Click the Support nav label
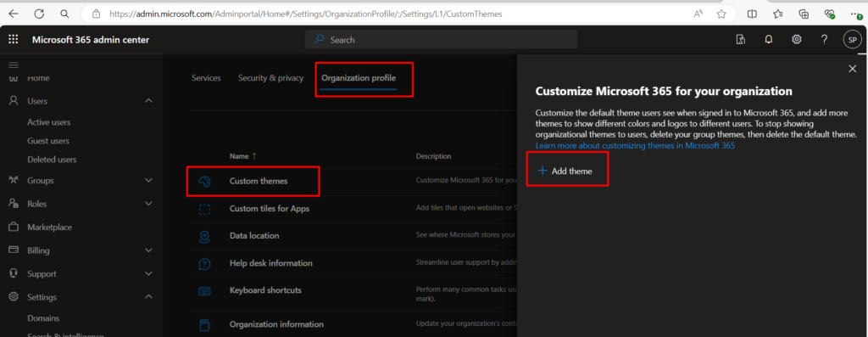Viewport: 868px width, 337px height. tap(42, 273)
